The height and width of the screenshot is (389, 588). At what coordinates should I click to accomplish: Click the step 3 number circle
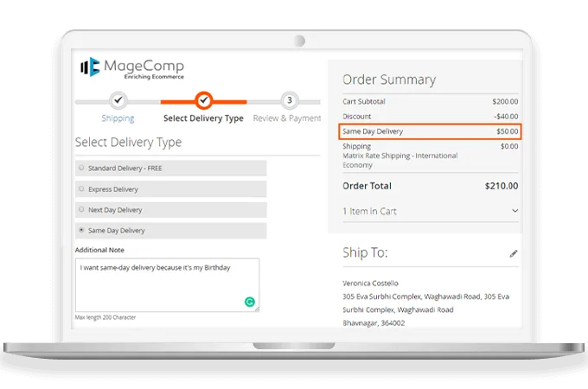[x=289, y=100]
